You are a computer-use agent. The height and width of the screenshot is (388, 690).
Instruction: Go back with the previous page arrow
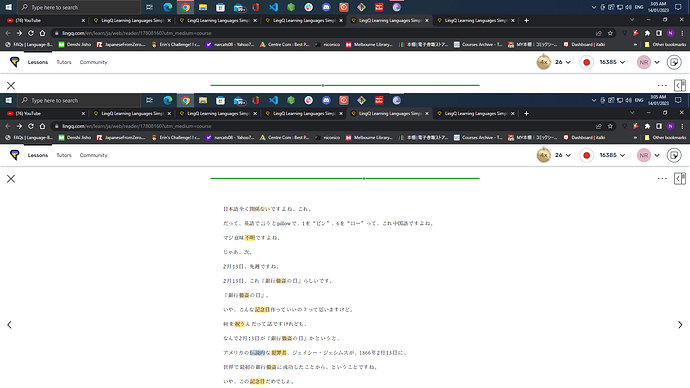coord(9,325)
